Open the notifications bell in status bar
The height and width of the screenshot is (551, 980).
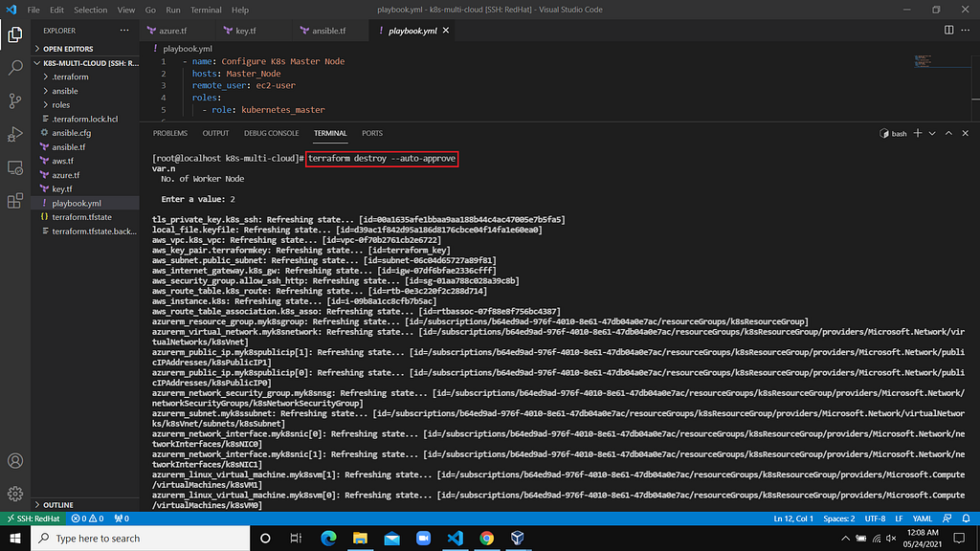point(966,518)
